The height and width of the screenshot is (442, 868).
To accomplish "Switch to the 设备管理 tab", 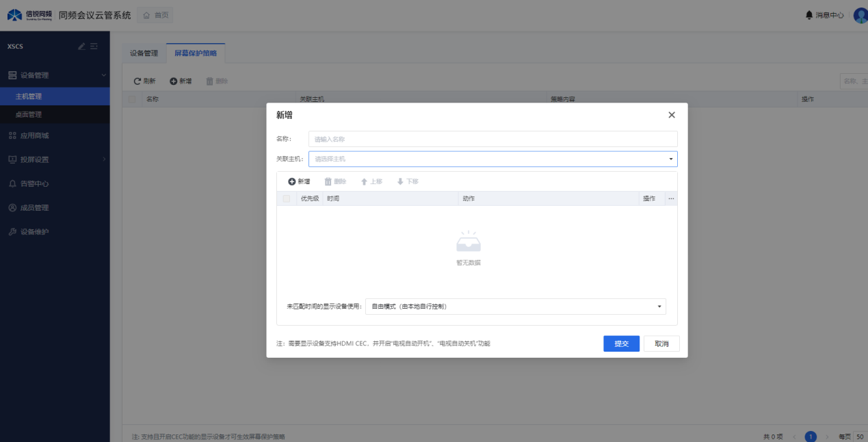I will point(144,53).
